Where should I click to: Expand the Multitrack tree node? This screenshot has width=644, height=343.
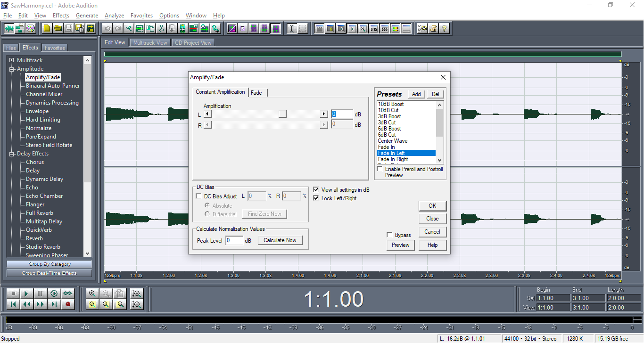12,60
